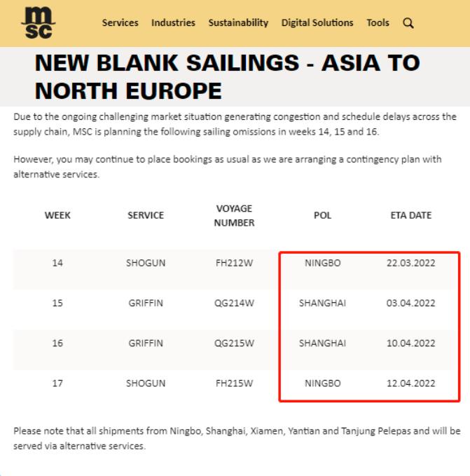The height and width of the screenshot is (476, 470).
Task: Select the FH215W voyage cell
Action: 235,383
